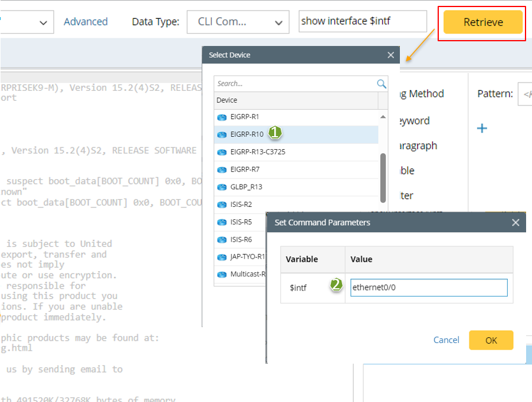Click Cancel in Set Command Parameters
Viewport: 532px width, 402px height.
tap(446, 340)
